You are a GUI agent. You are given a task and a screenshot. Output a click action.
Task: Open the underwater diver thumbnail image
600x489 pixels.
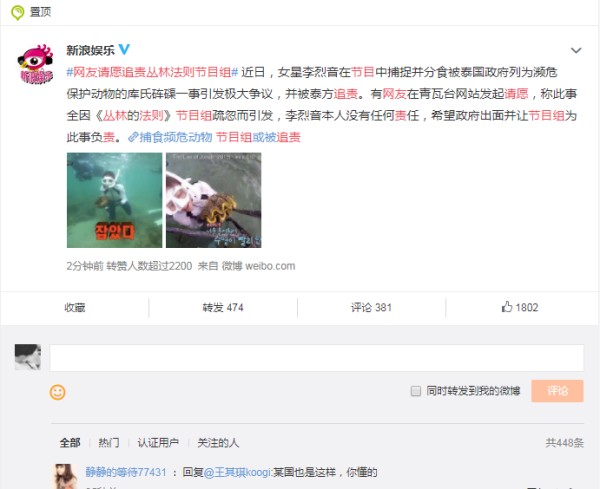(x=114, y=200)
